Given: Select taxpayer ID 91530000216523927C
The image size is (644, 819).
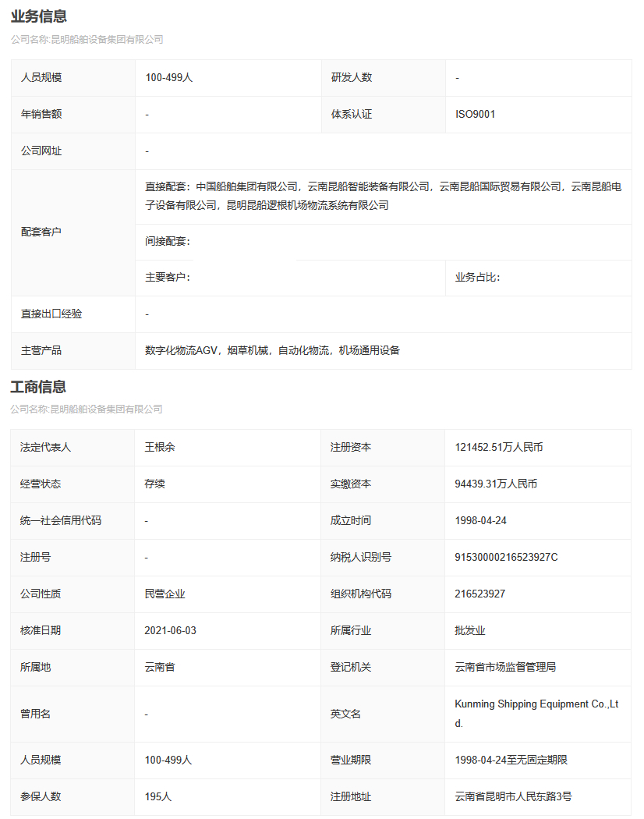Looking at the screenshot, I should coord(506,558).
